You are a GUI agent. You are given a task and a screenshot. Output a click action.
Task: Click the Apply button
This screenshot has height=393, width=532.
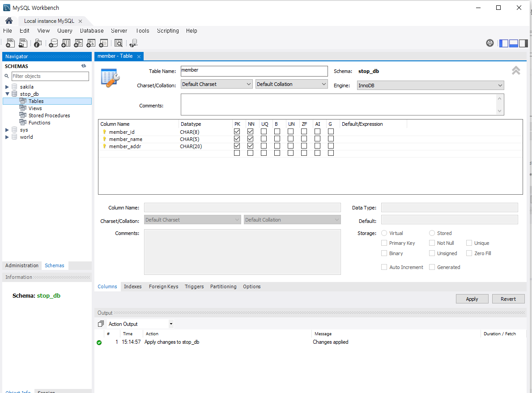point(472,299)
